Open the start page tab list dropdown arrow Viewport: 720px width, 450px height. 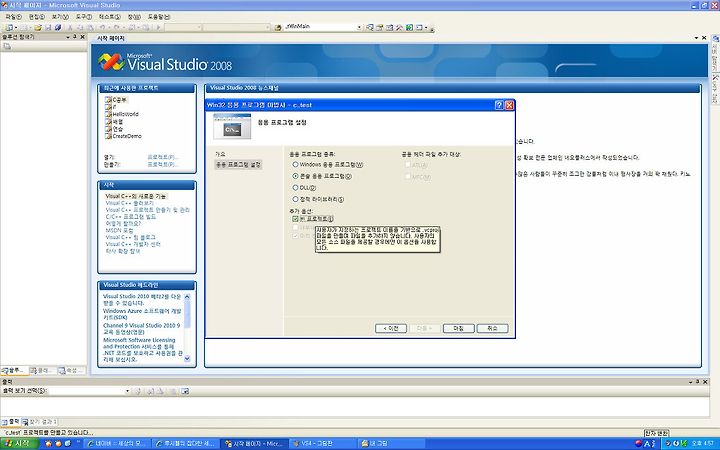click(x=696, y=38)
